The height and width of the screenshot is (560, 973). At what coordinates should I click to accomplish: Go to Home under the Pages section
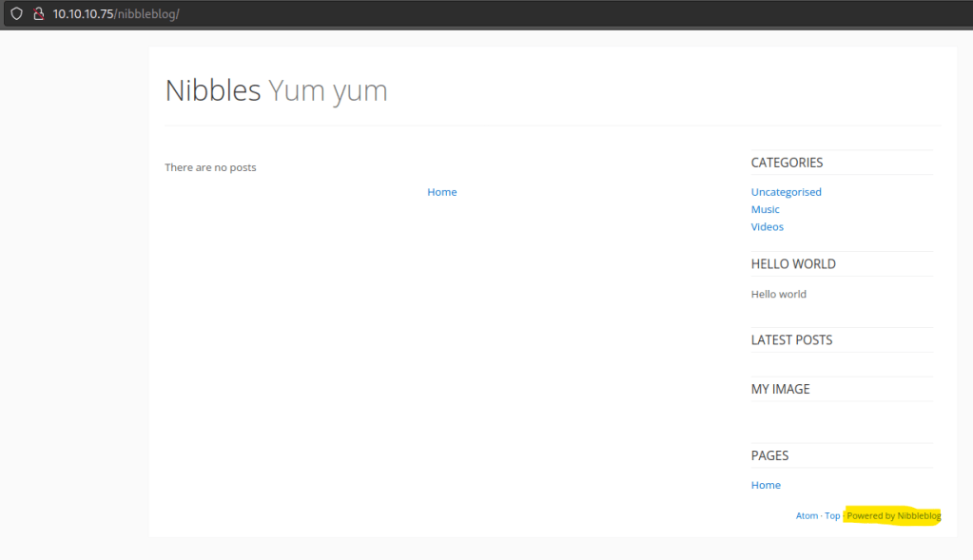click(765, 485)
